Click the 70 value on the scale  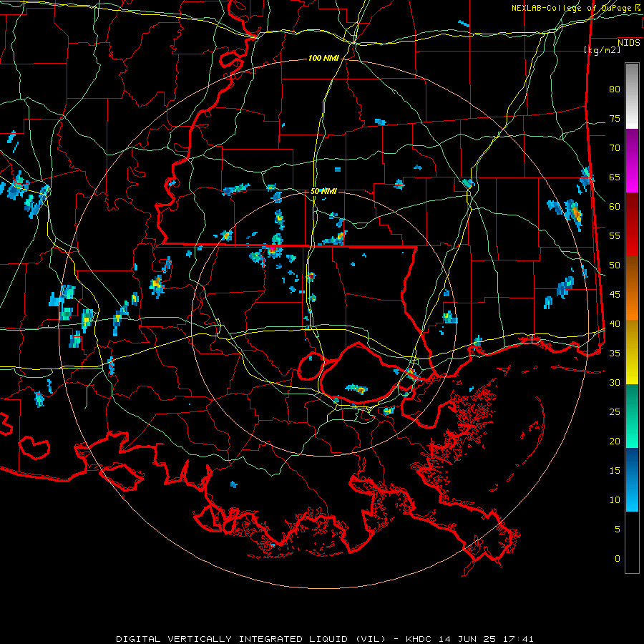(x=615, y=148)
